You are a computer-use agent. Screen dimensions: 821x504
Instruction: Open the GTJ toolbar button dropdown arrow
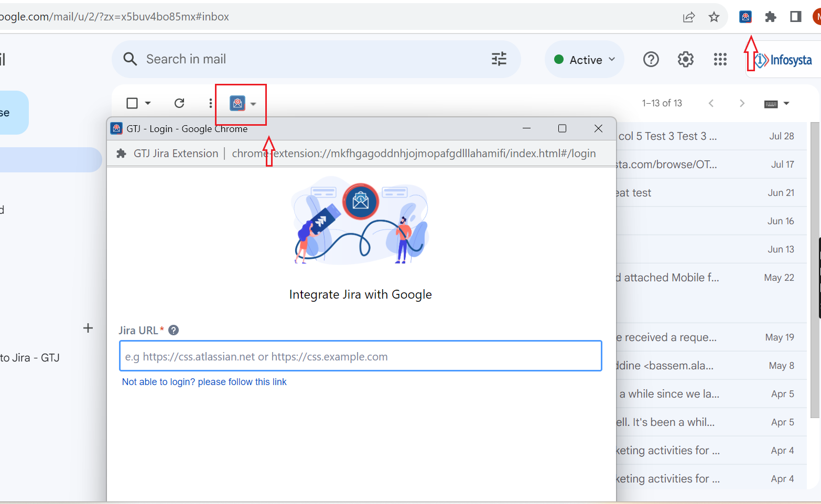(x=253, y=104)
